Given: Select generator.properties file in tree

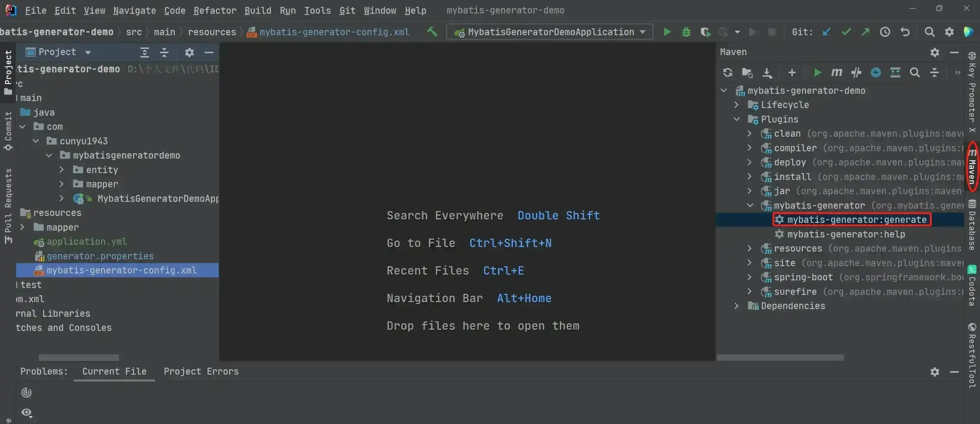Looking at the screenshot, I should click(100, 256).
